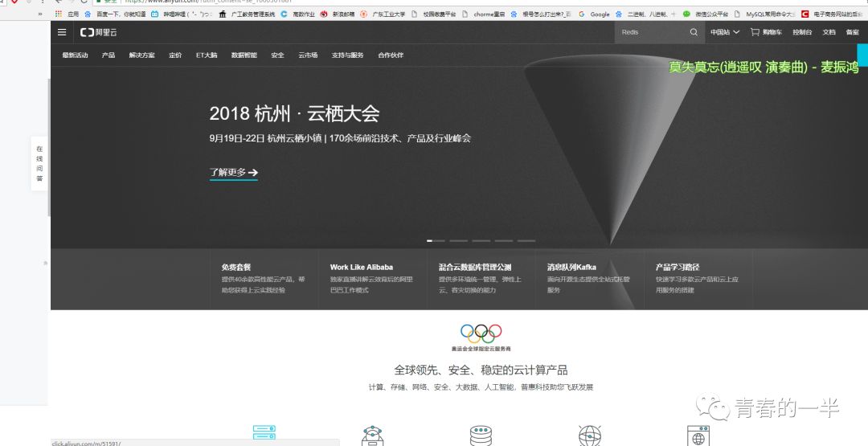Click the 了解更多 banner link
Image resolution: width=868 pixels, height=446 pixels.
point(234,173)
